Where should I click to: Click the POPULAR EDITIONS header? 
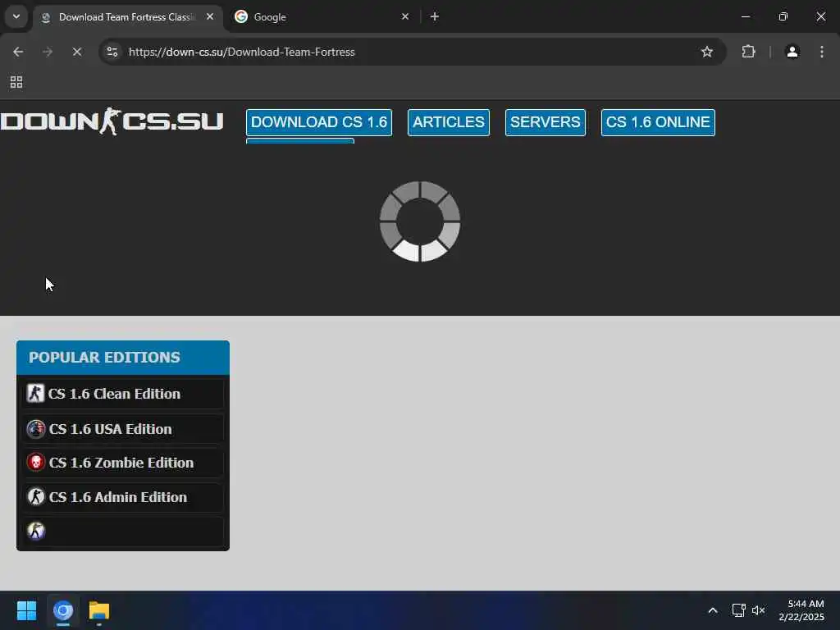click(x=123, y=358)
